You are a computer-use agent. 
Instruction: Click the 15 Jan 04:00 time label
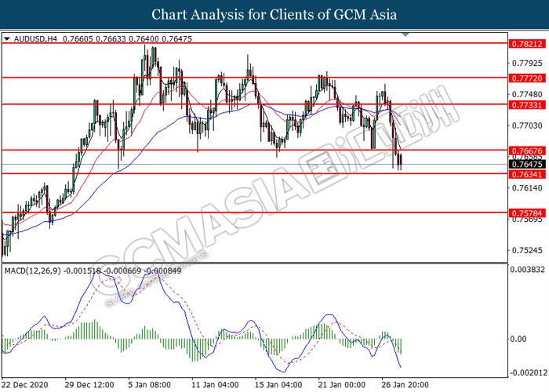[x=278, y=385]
